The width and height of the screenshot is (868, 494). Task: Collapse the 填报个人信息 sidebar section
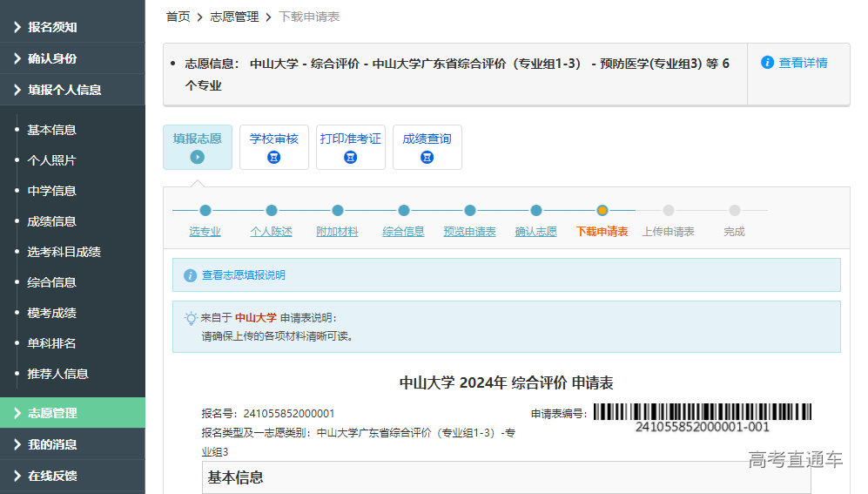pyautogui.click(x=72, y=90)
